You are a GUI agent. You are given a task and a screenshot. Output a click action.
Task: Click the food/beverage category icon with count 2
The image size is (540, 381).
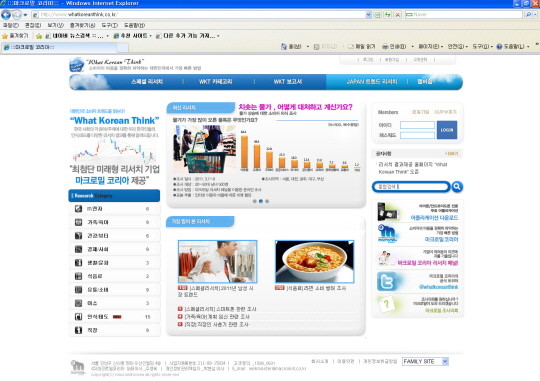coord(79,276)
